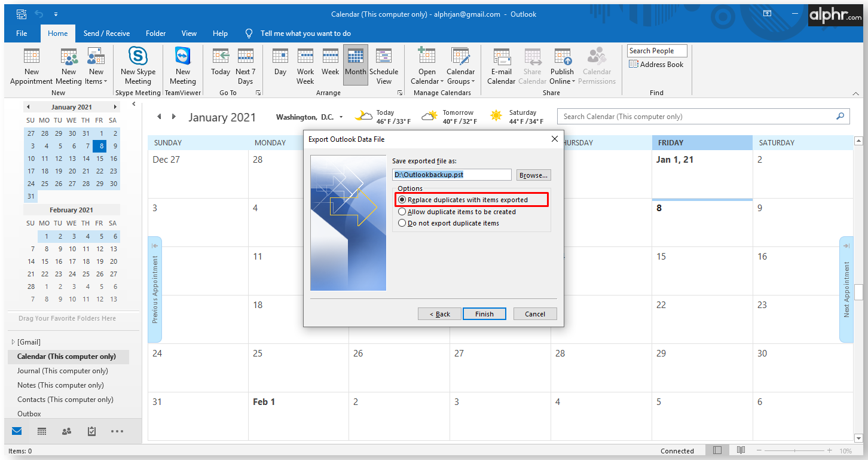Switch to Reading view in the status bar

point(741,450)
